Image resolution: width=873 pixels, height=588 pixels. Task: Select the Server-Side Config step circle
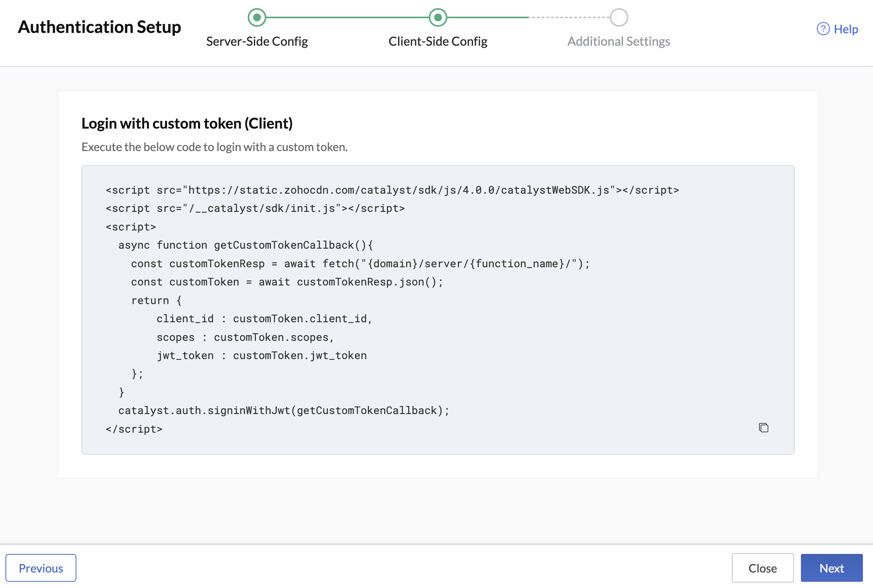(x=257, y=17)
